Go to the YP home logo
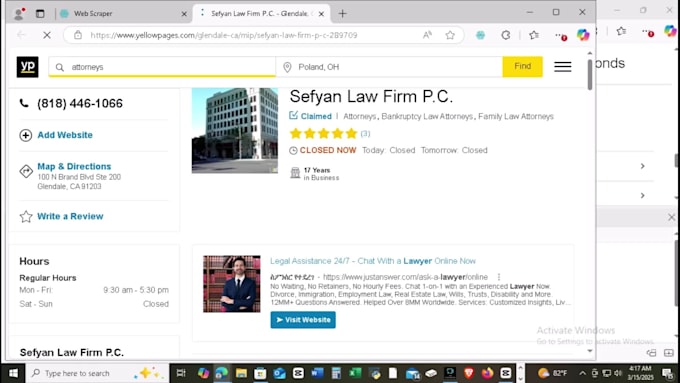Viewport: 680px width, 383px height. click(27, 67)
